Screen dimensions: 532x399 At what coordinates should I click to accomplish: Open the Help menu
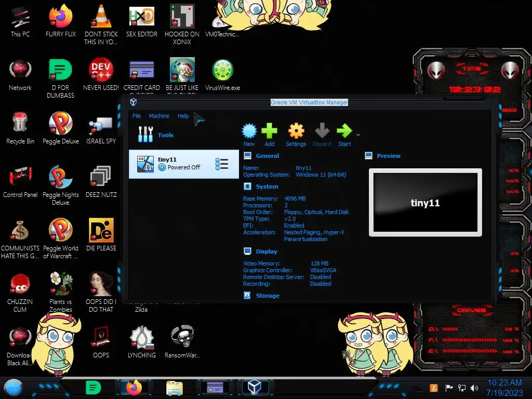pos(183,116)
